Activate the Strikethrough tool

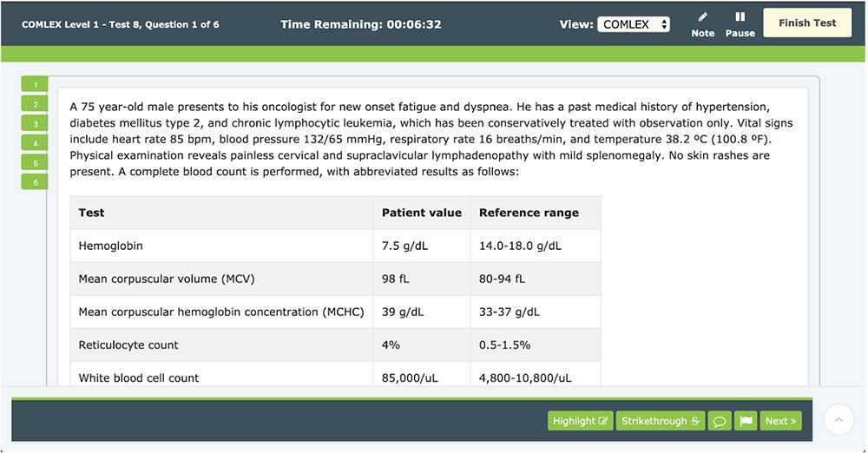tap(661, 422)
